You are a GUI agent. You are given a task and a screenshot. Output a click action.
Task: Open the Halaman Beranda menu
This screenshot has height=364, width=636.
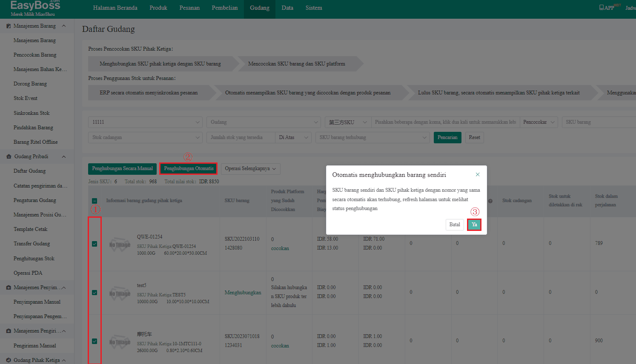click(x=115, y=8)
